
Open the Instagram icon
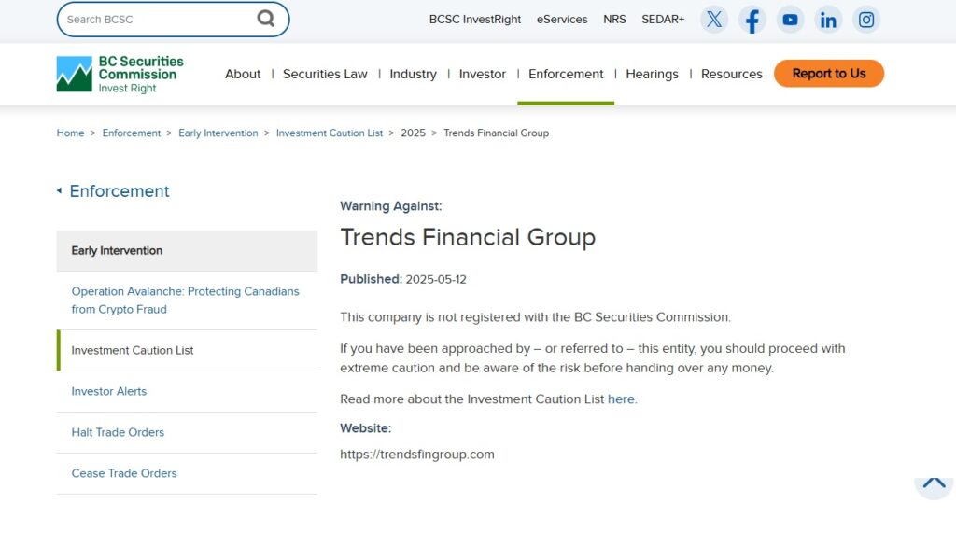pos(866,19)
